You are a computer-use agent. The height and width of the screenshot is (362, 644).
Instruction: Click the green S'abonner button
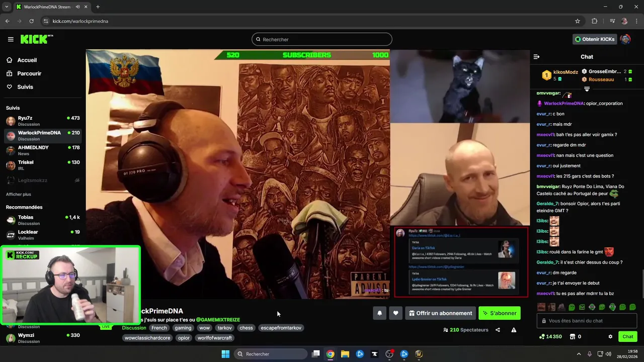click(x=500, y=313)
